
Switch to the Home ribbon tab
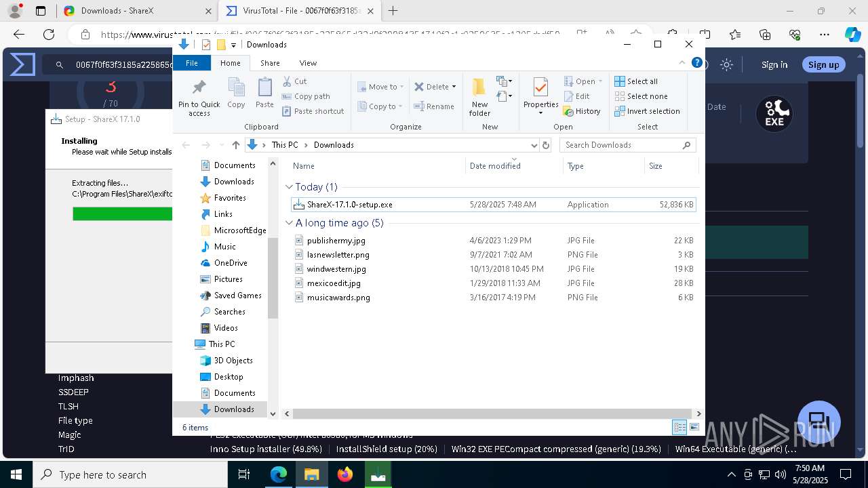(x=231, y=63)
